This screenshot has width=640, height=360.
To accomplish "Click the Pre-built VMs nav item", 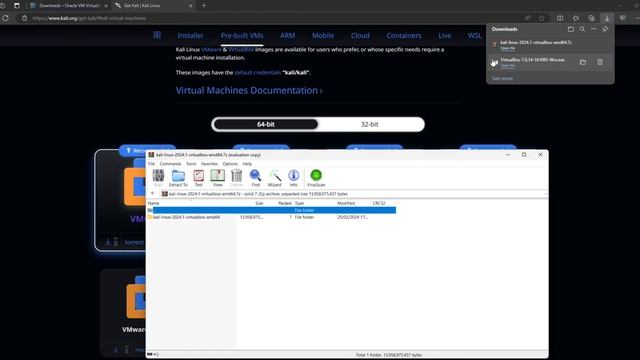I will (x=242, y=36).
